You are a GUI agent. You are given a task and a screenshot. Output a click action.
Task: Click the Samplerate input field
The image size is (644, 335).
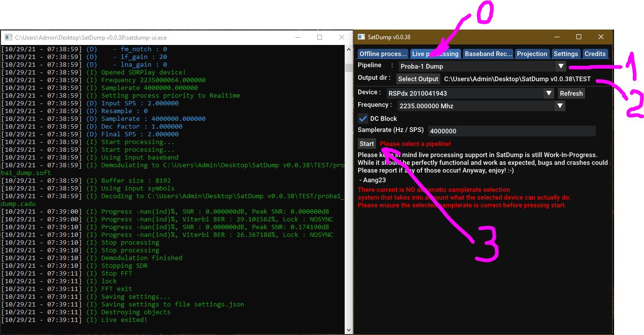[512, 131]
